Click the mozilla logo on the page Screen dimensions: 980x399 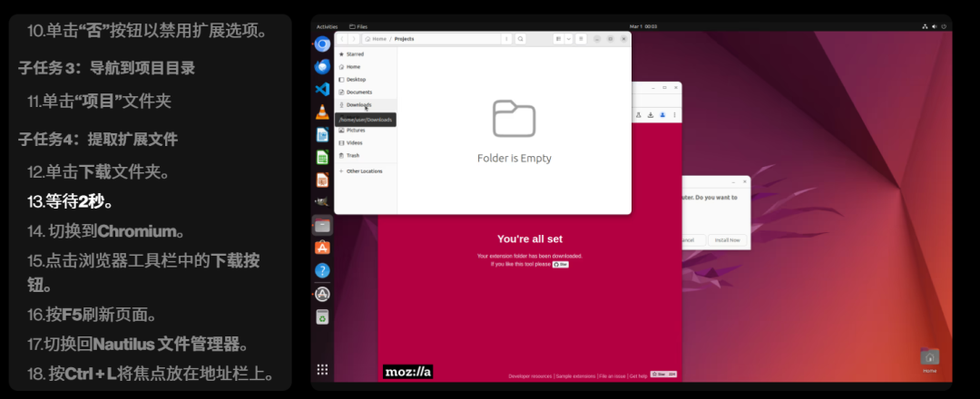(x=407, y=372)
